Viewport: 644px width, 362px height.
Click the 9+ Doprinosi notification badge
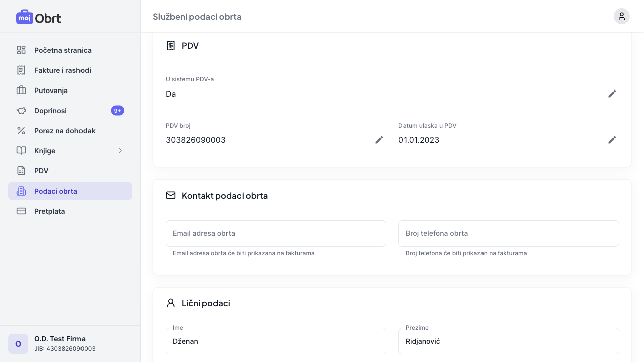(x=117, y=111)
